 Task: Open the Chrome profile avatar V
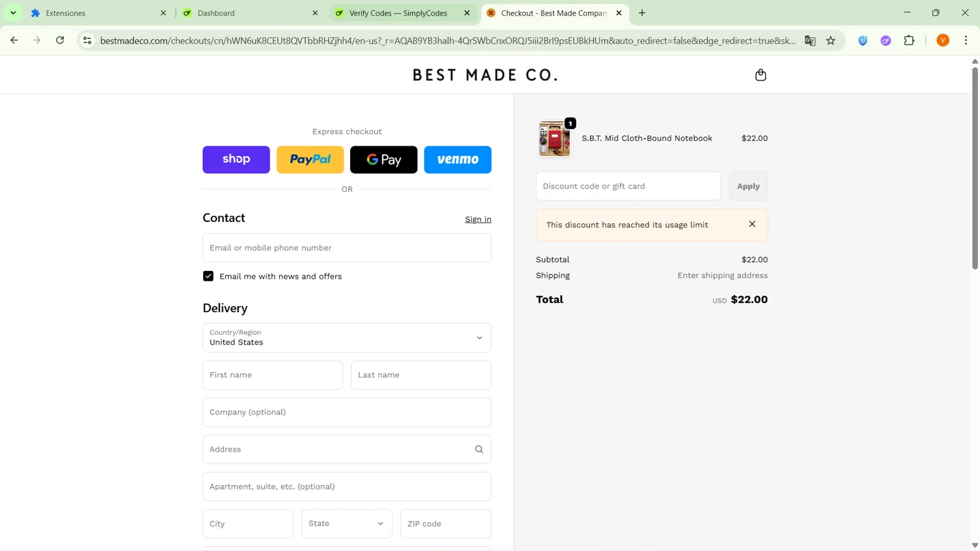[x=943, y=40]
